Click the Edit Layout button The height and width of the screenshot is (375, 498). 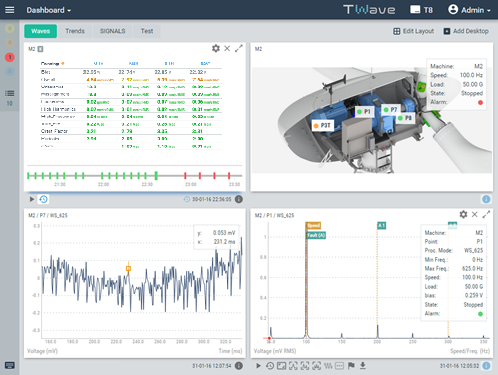point(414,31)
